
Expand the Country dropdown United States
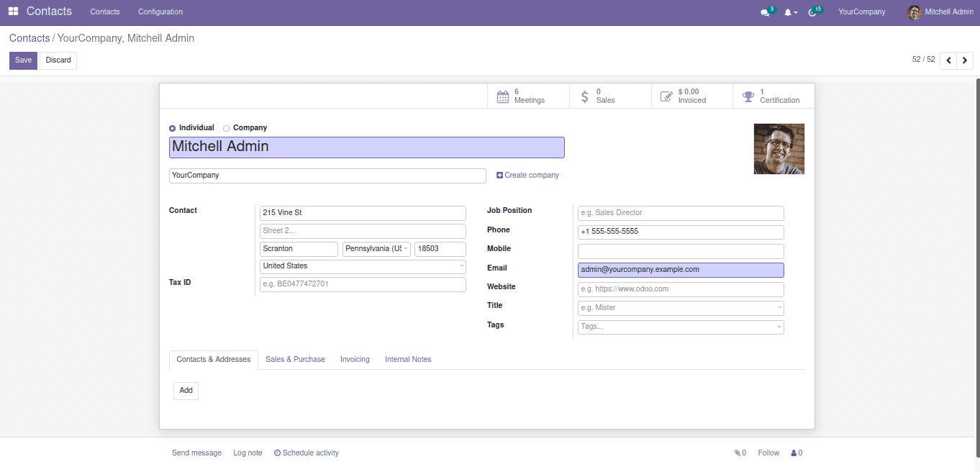pos(363,266)
